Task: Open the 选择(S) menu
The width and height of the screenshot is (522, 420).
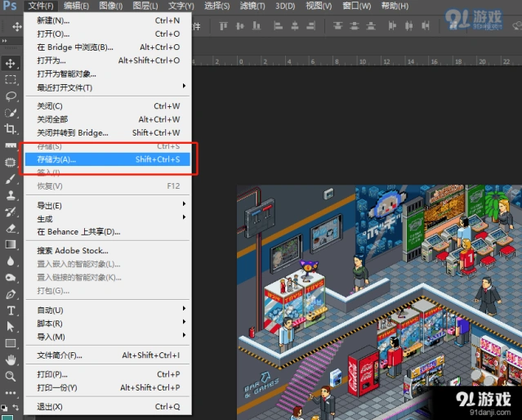Action: 216,6
